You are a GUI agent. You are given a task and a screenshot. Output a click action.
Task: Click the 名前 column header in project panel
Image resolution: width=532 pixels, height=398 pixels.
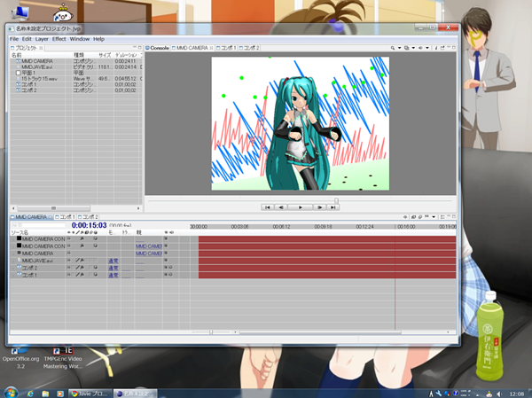point(41,55)
